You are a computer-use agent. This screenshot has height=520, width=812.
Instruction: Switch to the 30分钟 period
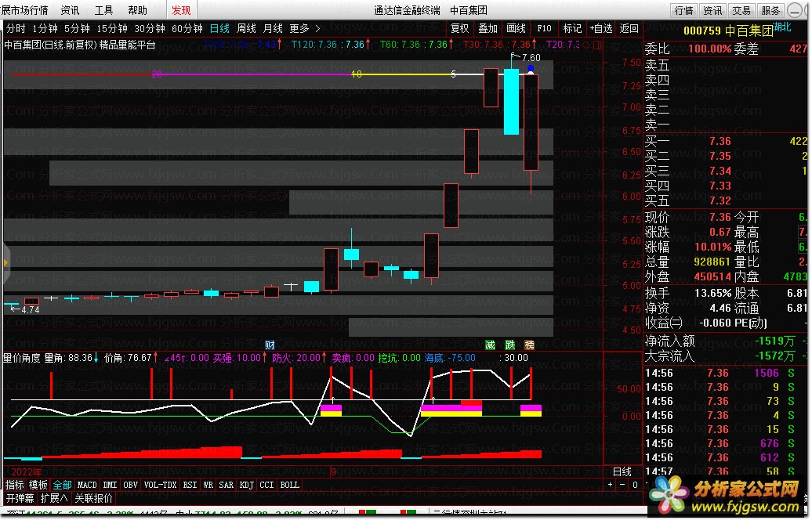coord(150,28)
